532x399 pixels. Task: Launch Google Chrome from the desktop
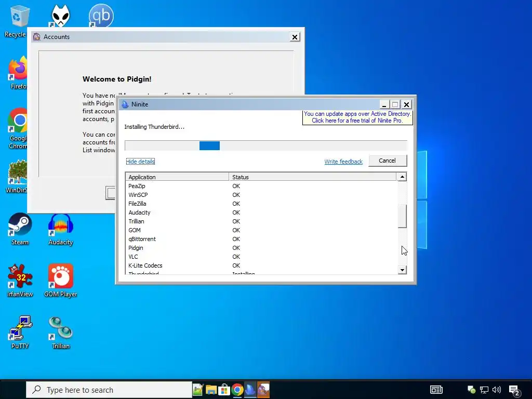click(x=18, y=129)
